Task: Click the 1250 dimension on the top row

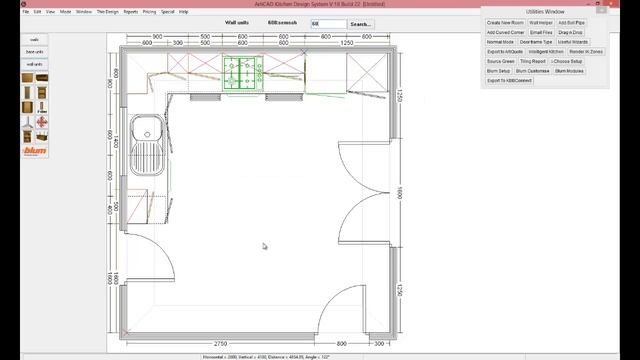Action: point(347,43)
